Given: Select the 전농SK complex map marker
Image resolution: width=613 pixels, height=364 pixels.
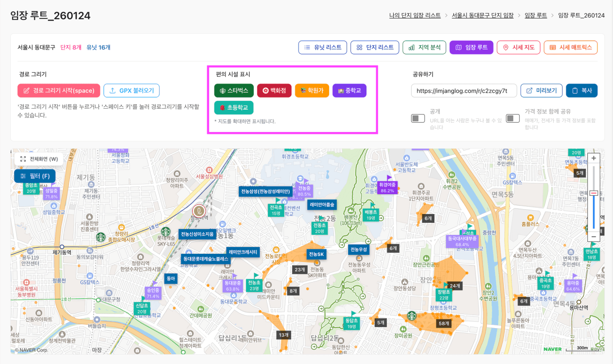Looking at the screenshot, I should click(x=316, y=254).
